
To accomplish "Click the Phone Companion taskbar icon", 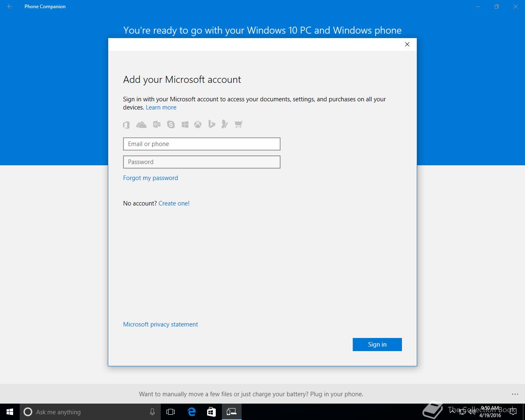I will (231, 412).
